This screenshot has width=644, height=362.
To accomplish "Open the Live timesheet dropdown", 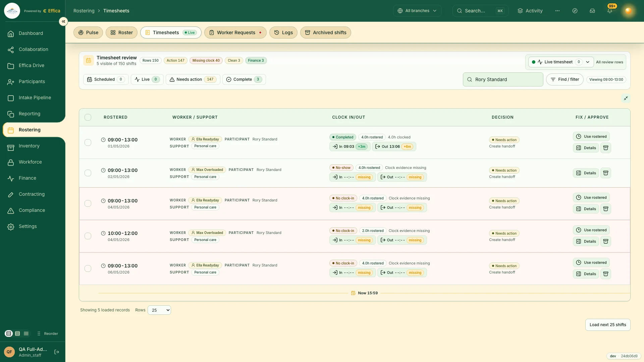I will tap(561, 62).
